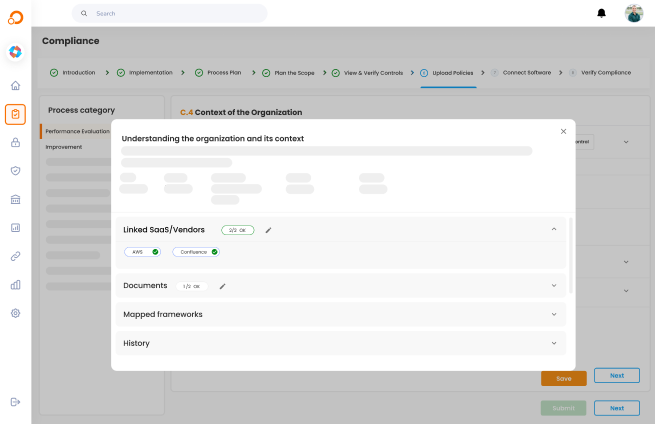Open the home icon in sidebar

tap(15, 86)
